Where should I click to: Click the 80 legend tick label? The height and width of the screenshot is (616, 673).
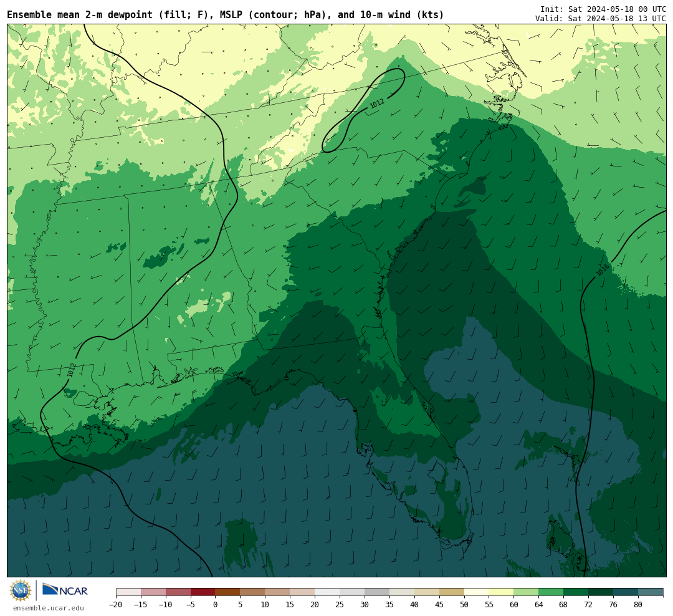click(639, 605)
